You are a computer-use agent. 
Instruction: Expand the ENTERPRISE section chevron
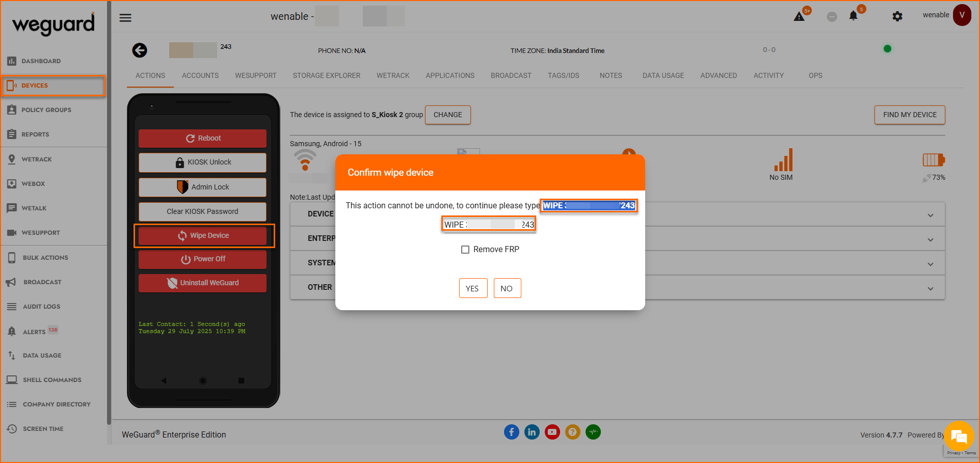point(931,240)
